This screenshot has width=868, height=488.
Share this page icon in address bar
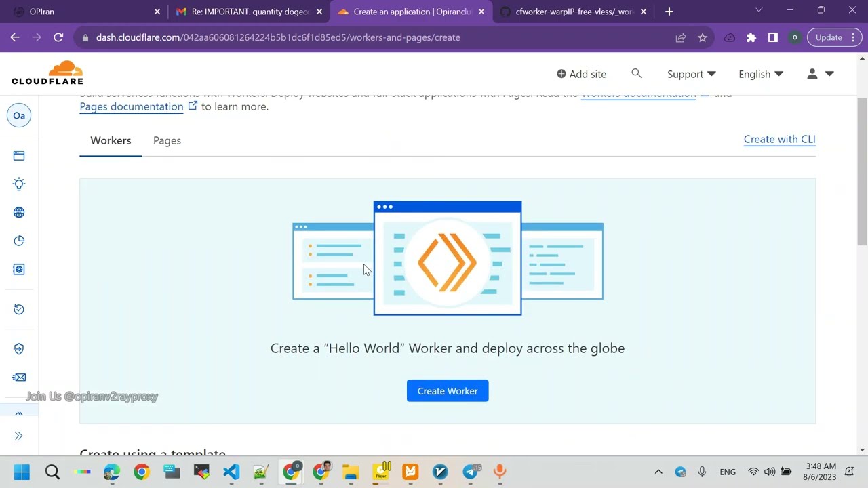[681, 37]
